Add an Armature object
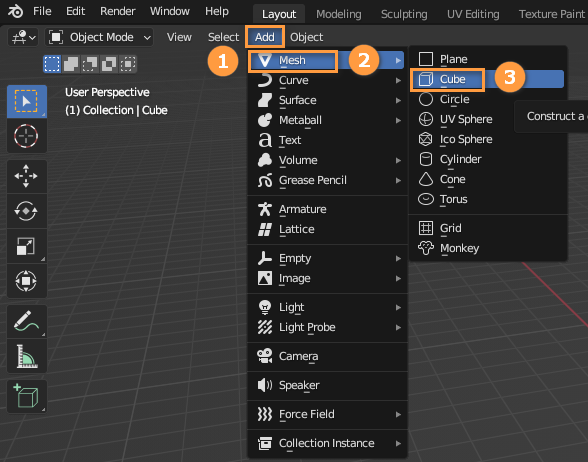The image size is (588, 462). click(327, 209)
